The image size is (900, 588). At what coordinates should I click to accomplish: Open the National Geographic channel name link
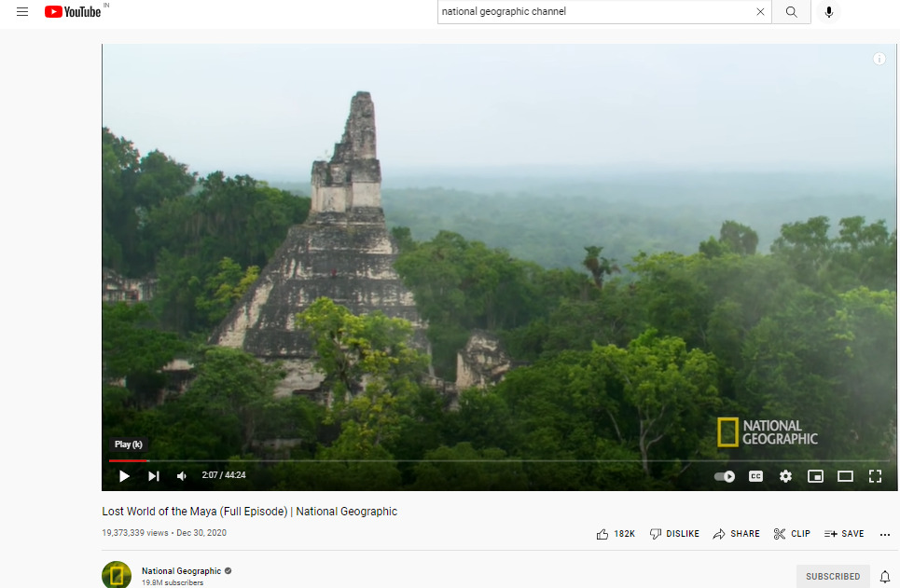click(181, 571)
